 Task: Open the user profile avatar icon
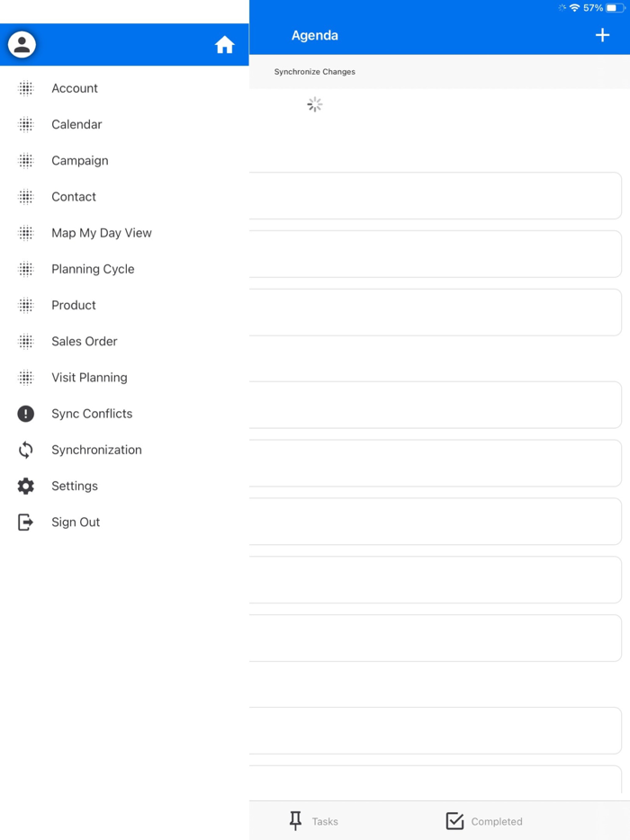pyautogui.click(x=22, y=43)
